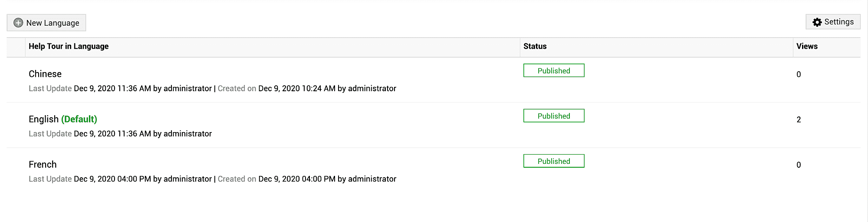Click the green (Default) label
The height and width of the screenshot is (222, 868).
79,119
